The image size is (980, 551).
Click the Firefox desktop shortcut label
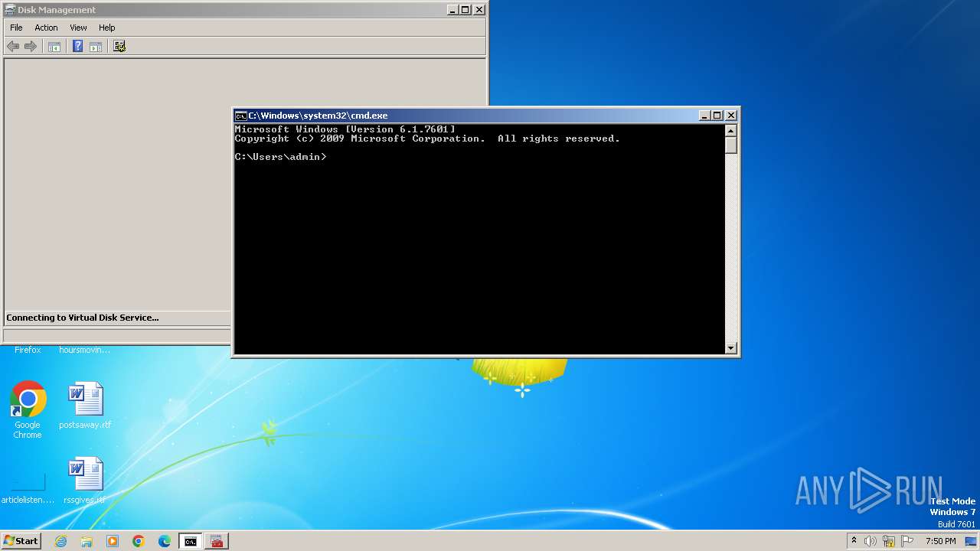coord(28,350)
